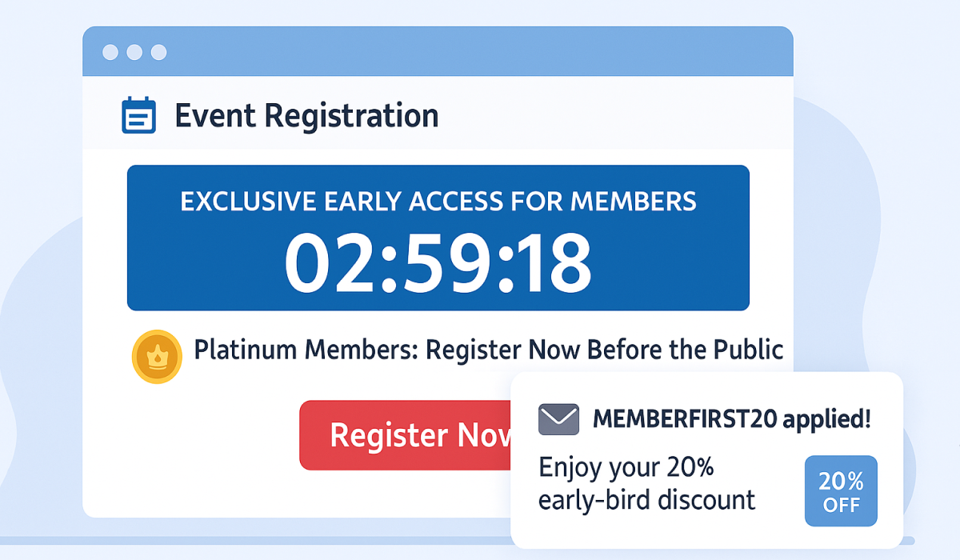Click the hours digits of the countdown

[x=325, y=262]
